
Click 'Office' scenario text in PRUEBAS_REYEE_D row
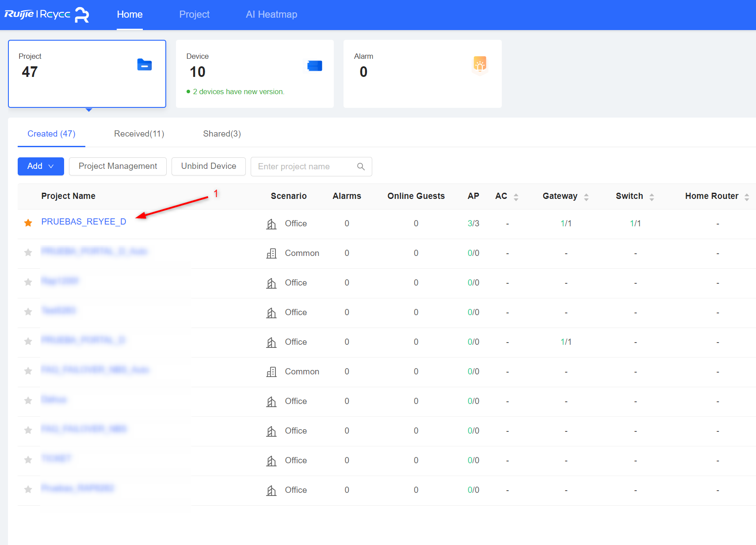coord(296,224)
